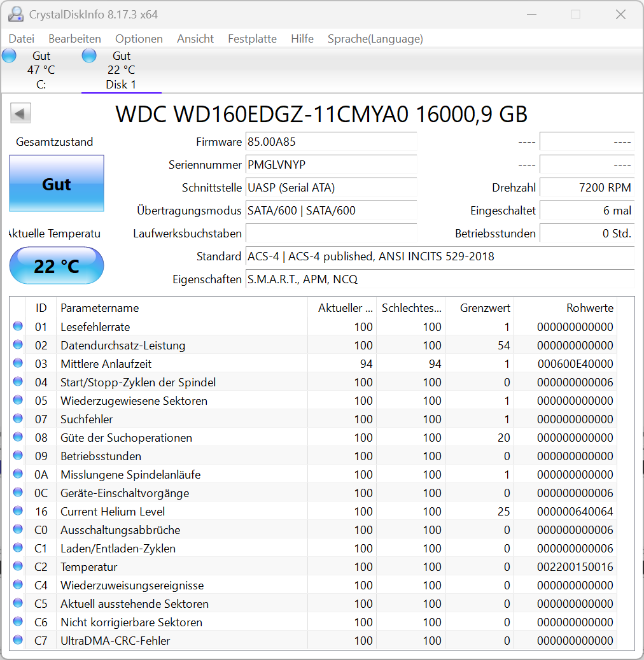Screen dimensions: 644x660
Task: Open the Sprache(Language) menu
Action: pyautogui.click(x=375, y=39)
